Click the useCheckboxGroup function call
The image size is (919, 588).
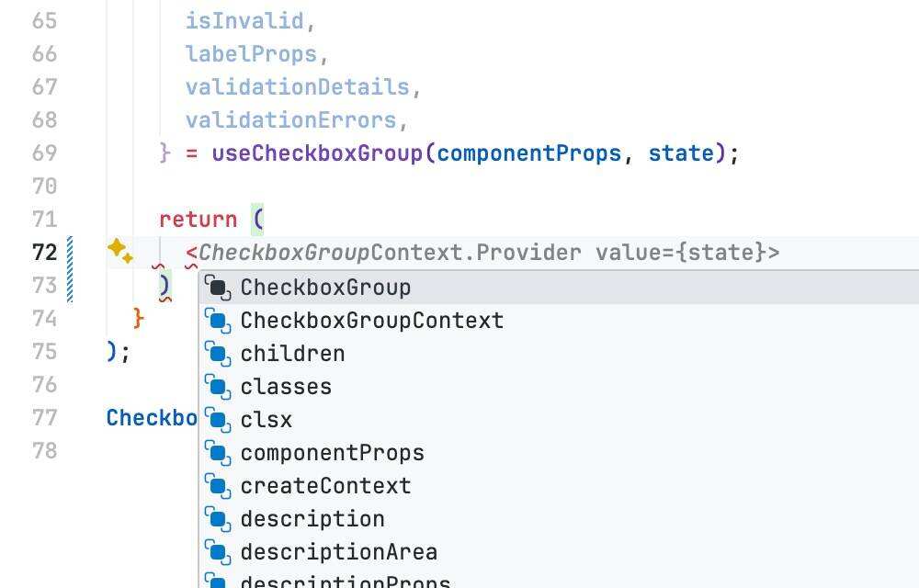[x=317, y=153]
